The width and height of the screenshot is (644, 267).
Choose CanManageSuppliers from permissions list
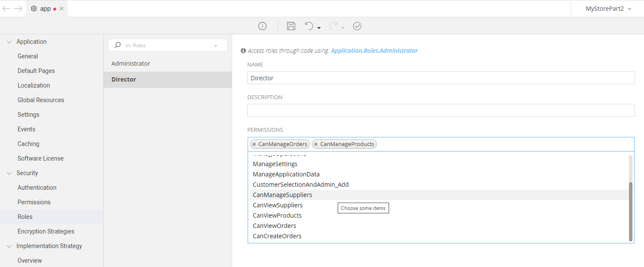pos(282,195)
